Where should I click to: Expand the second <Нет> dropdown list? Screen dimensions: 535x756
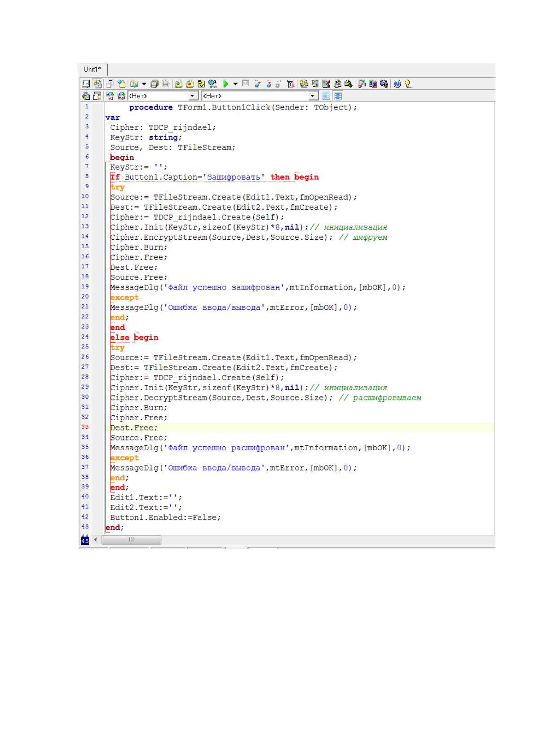tap(314, 96)
